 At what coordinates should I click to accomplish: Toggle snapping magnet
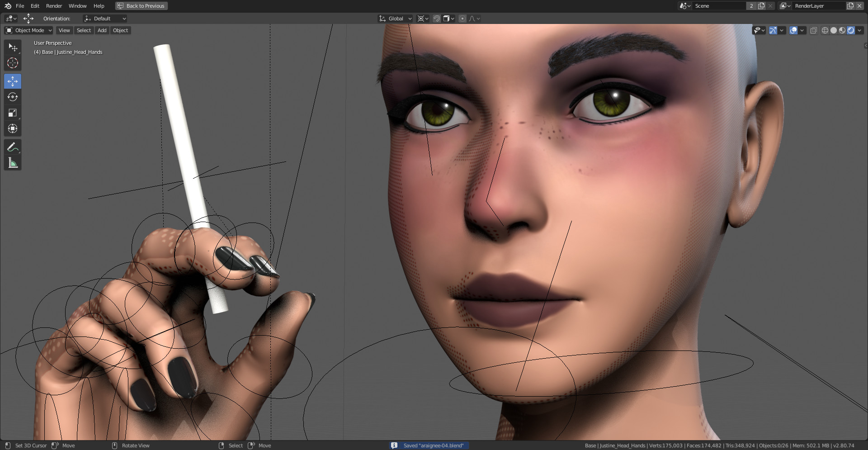coord(437,19)
